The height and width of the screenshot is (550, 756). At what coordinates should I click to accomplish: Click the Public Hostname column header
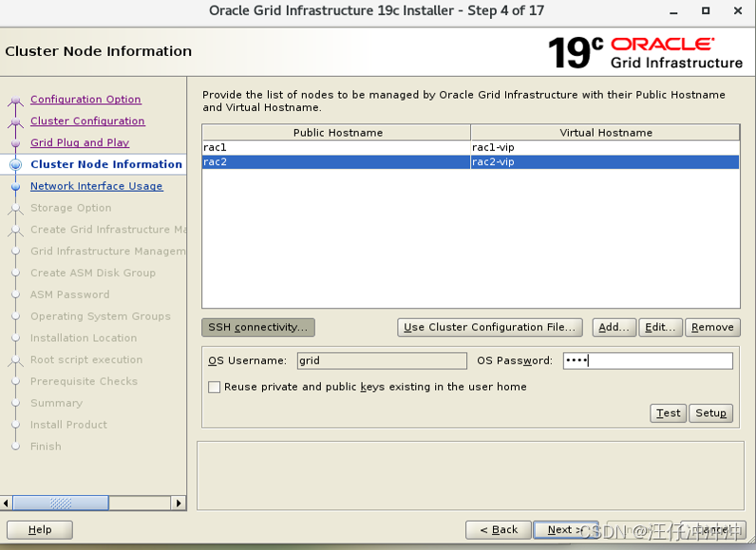(x=336, y=133)
